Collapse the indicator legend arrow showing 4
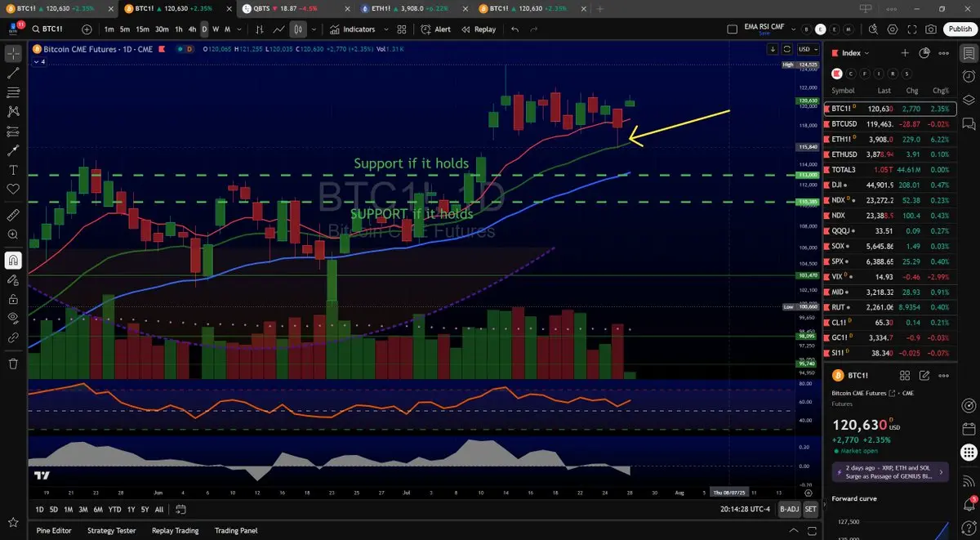The height and width of the screenshot is (540, 980). pos(38,62)
